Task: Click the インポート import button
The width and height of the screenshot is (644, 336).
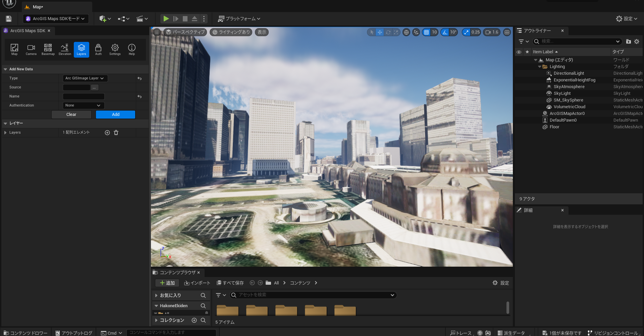Action: point(197,283)
